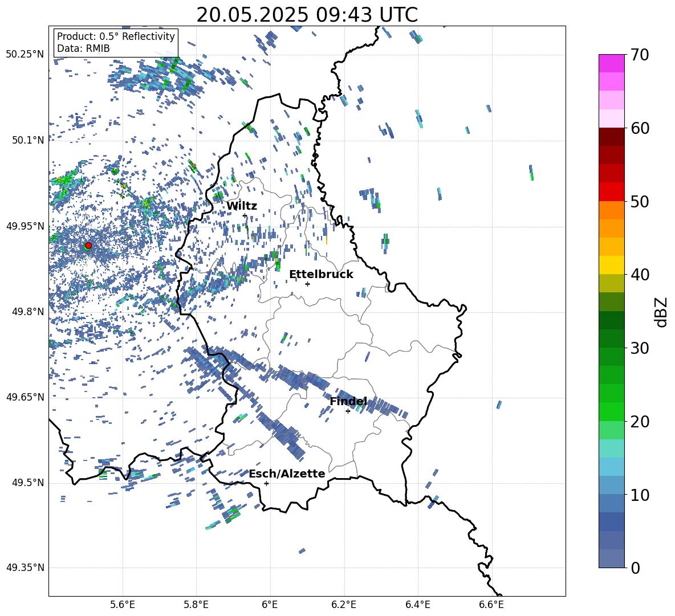Click the 5.6°E longitude label
The width and height of the screenshot is (675, 616).
123,605
